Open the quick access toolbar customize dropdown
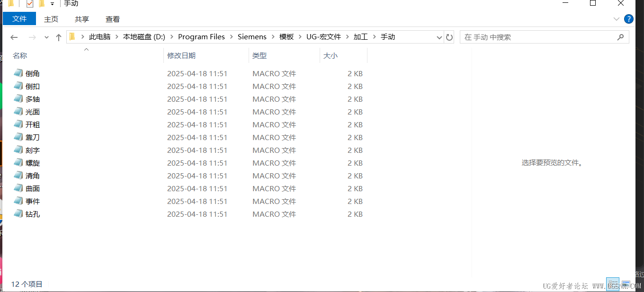The image size is (644, 292). pos(52,4)
